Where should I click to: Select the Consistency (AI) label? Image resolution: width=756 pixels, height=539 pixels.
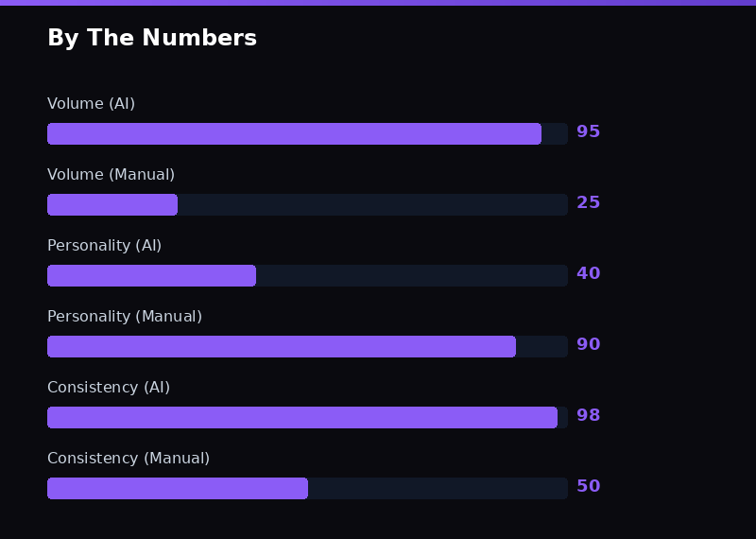pyautogui.click(x=109, y=388)
